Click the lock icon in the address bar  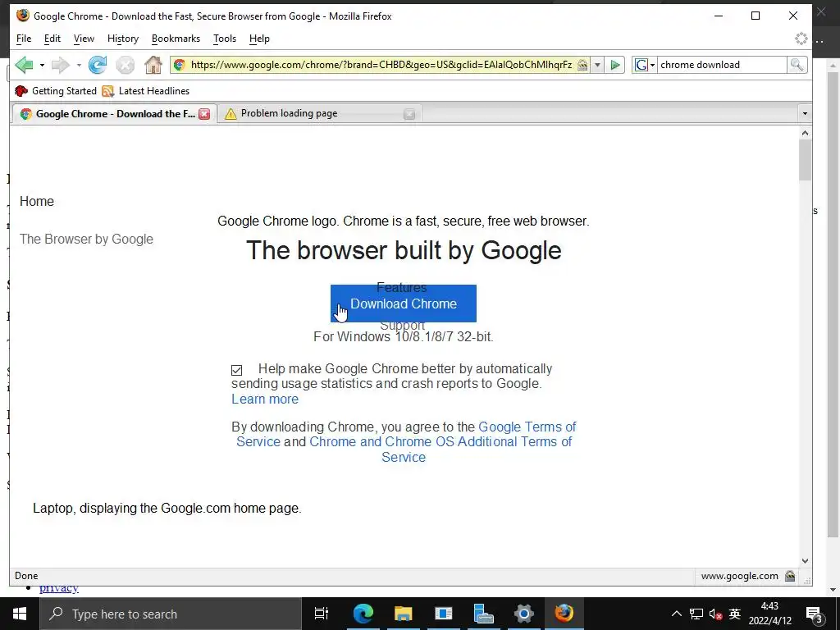[582, 65]
